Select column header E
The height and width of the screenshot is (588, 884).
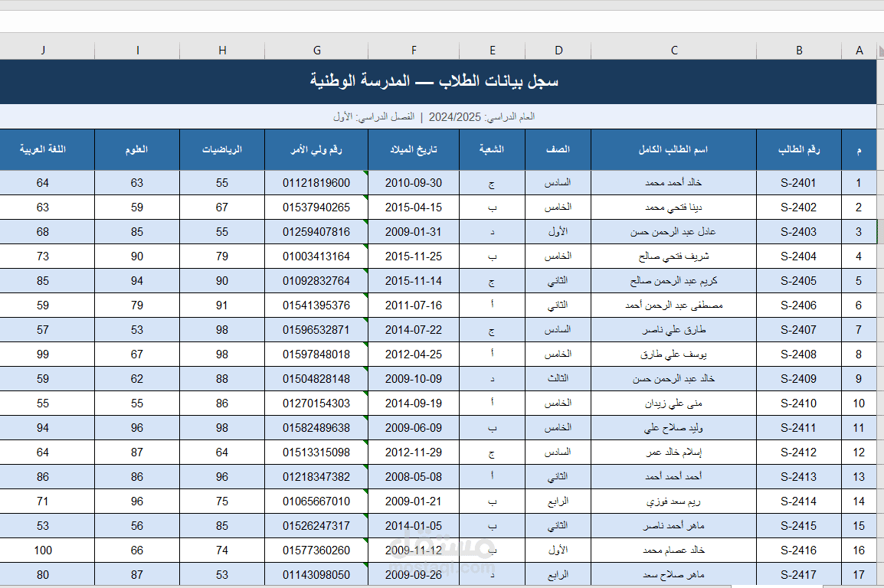[x=493, y=50]
